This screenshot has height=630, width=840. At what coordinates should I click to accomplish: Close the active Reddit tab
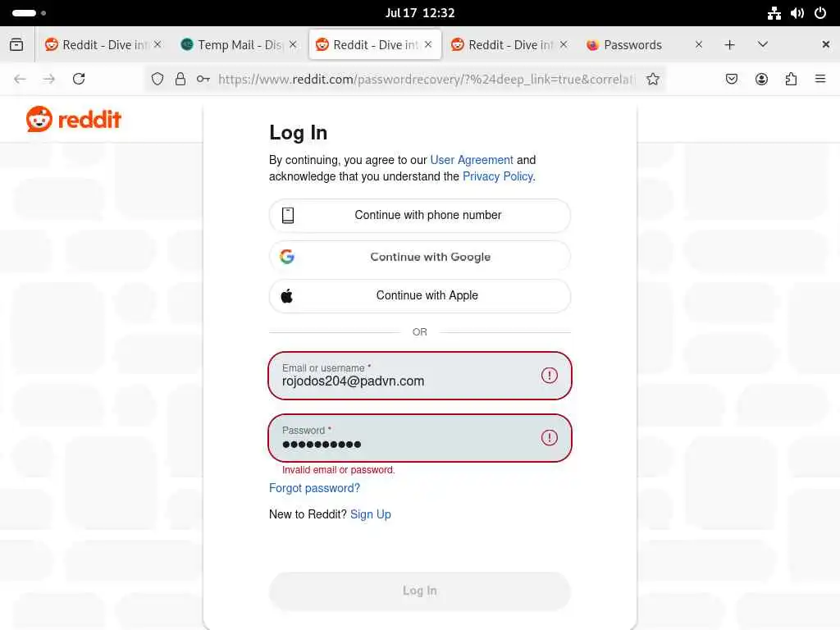point(428,45)
